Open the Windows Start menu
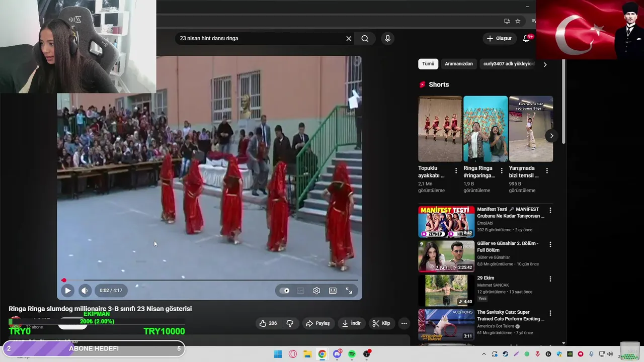This screenshot has height=362, width=644. click(x=278, y=354)
